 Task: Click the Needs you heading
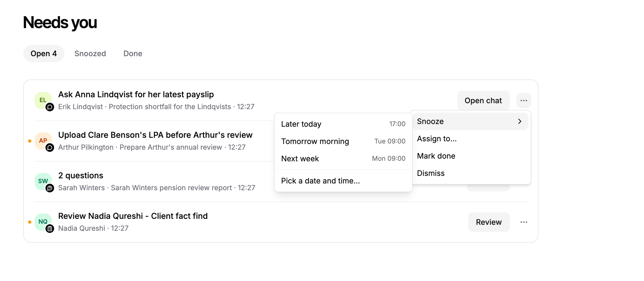60,22
